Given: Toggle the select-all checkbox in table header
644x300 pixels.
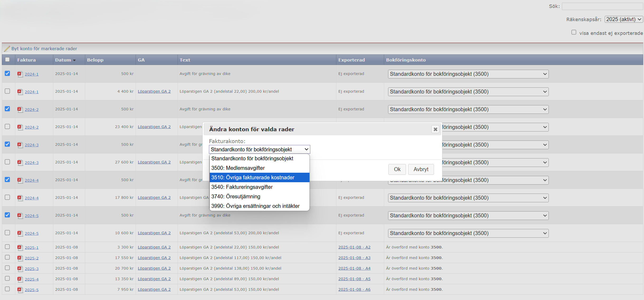Looking at the screenshot, I should tap(7, 60).
